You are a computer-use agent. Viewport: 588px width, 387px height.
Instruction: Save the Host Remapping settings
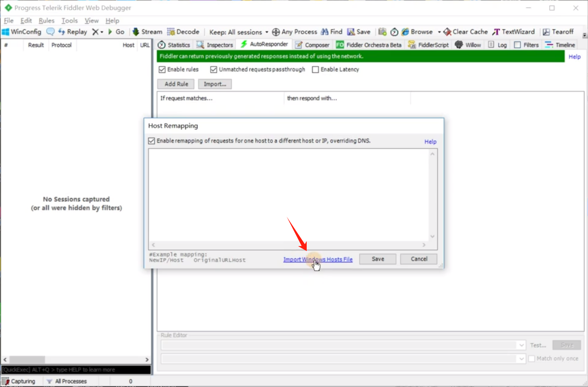(378, 259)
